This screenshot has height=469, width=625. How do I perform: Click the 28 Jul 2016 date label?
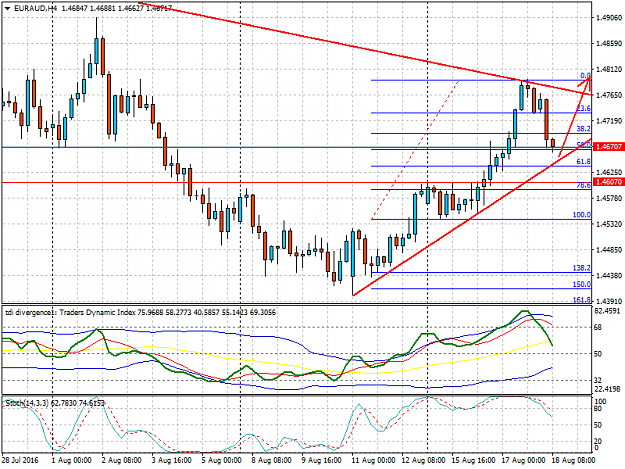20,460
